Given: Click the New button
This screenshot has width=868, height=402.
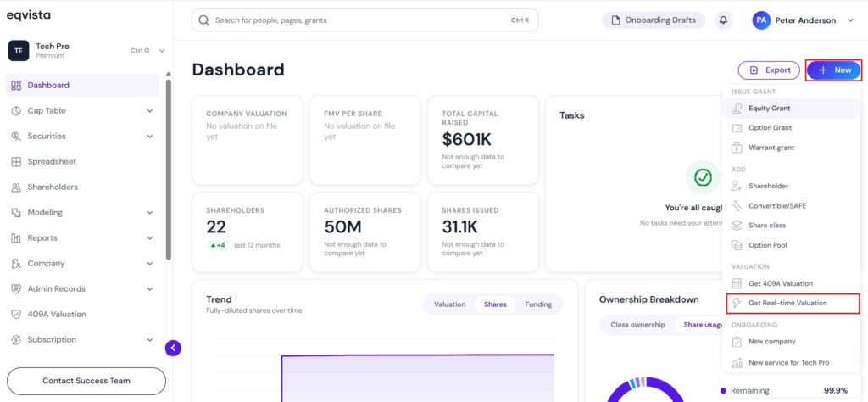Looking at the screenshot, I should [834, 70].
